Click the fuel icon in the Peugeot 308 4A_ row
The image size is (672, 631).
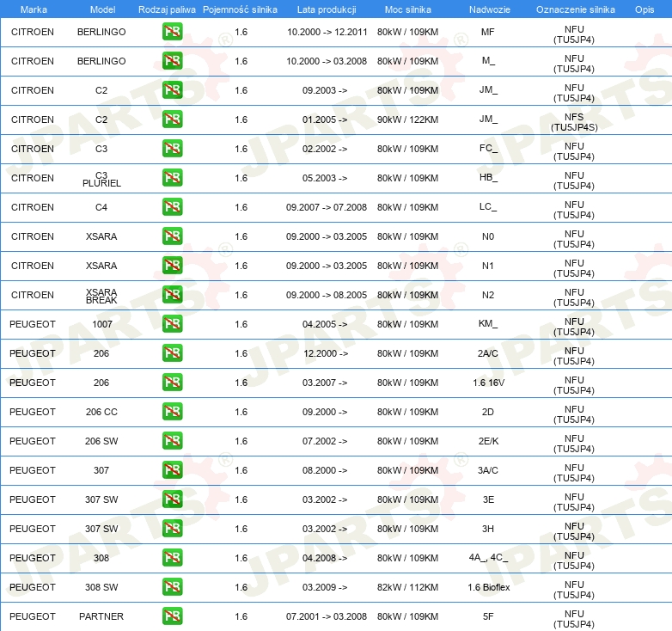click(x=172, y=558)
